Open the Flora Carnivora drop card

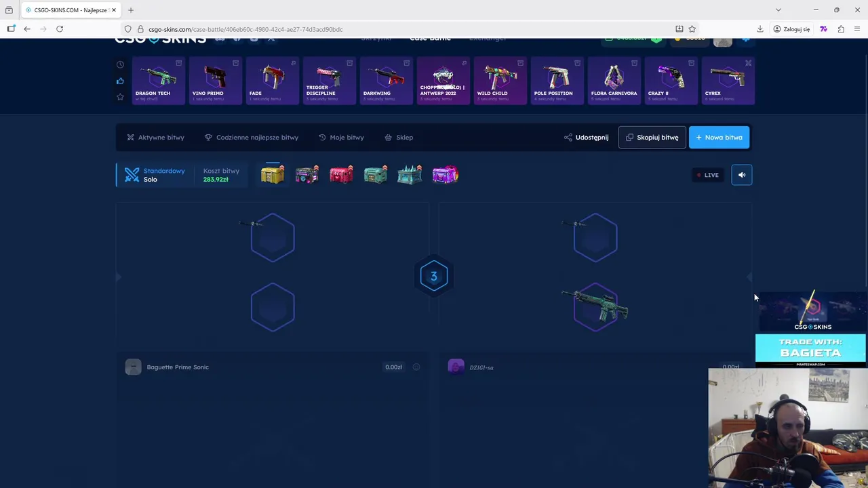pos(614,81)
